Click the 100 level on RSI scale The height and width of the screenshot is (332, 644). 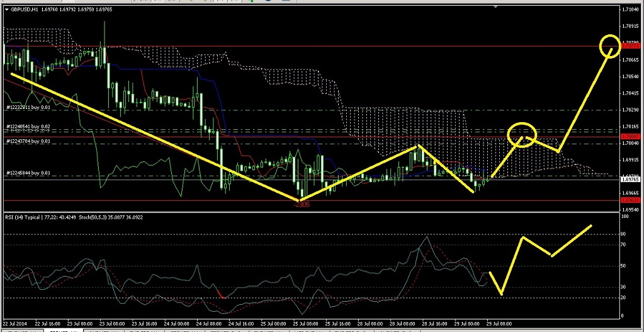coord(626,216)
